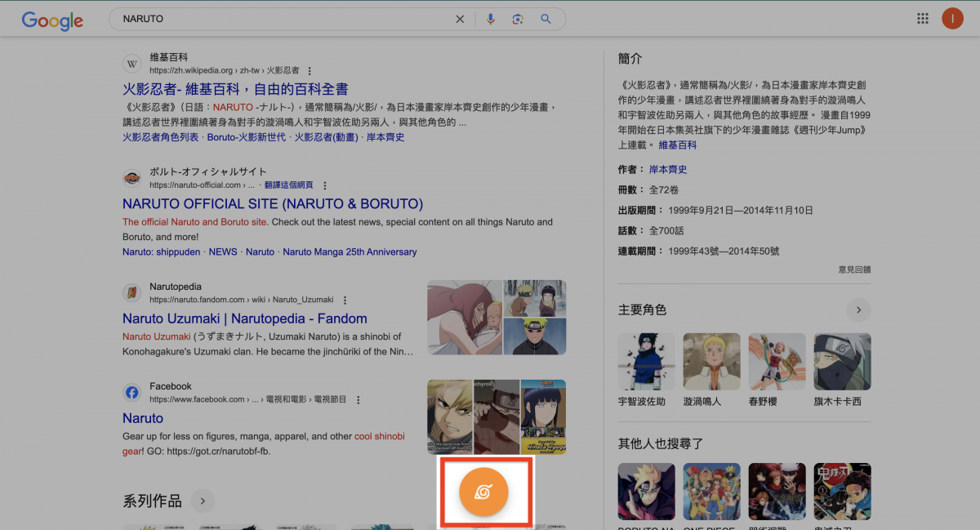This screenshot has height=530, width=980.
Task: Open the ONE PIECE related search thumbnail
Action: click(x=712, y=492)
